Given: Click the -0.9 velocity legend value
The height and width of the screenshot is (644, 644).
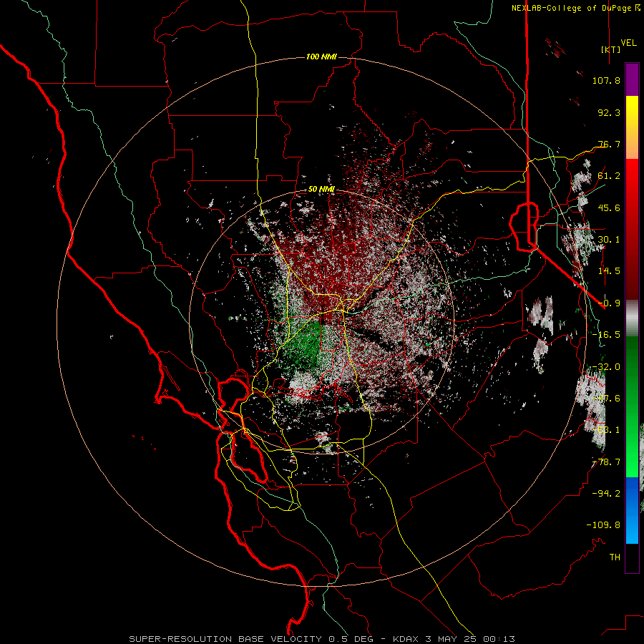Looking at the screenshot, I should (609, 303).
